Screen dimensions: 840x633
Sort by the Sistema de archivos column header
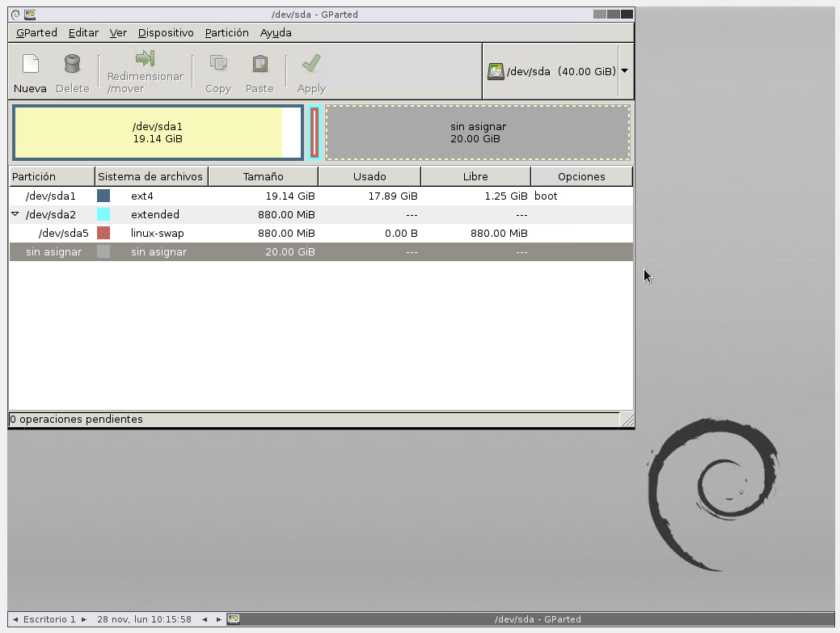[x=152, y=176]
